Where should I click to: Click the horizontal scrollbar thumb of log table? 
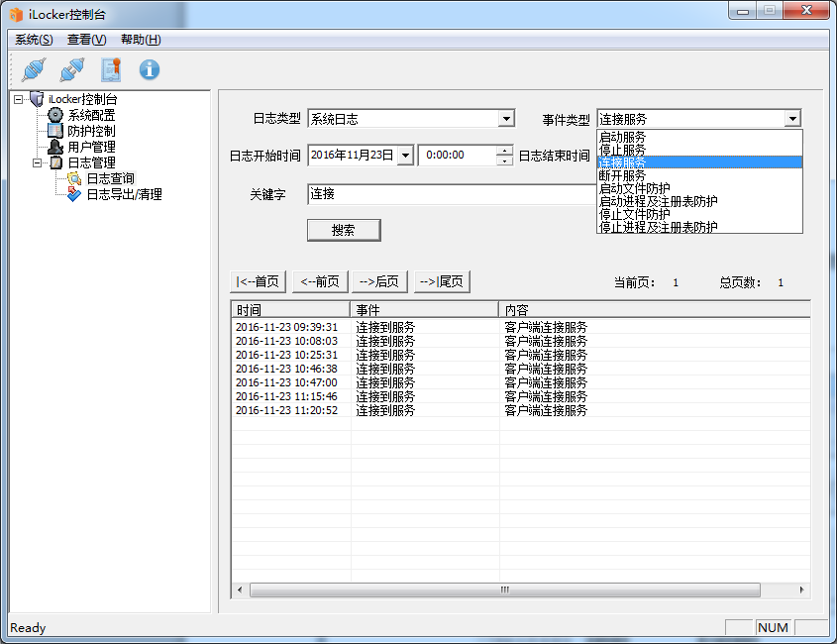pos(505,590)
